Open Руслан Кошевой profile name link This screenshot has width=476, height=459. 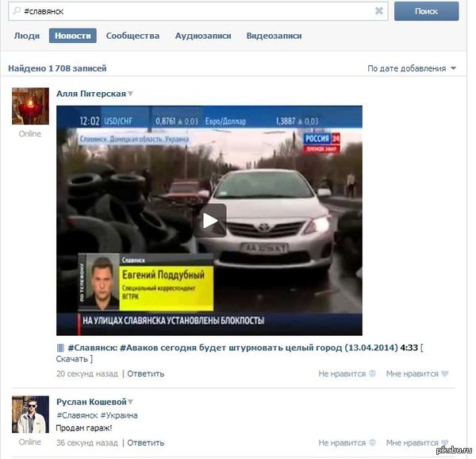coord(91,402)
